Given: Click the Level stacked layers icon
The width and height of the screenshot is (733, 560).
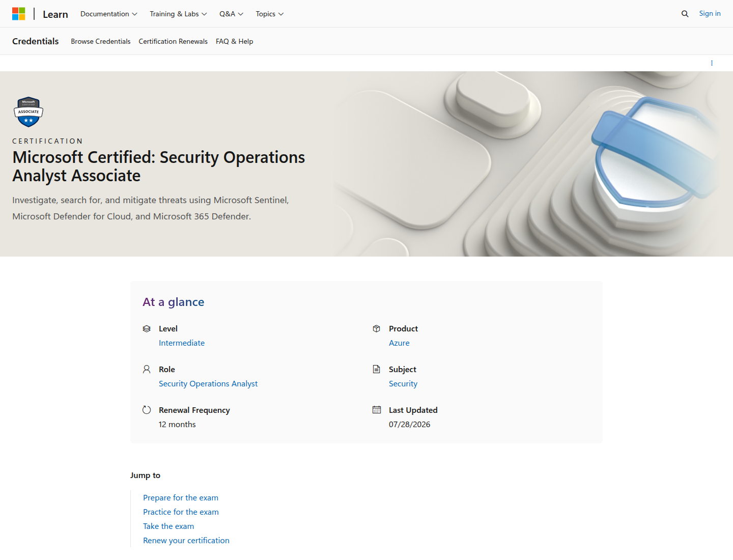Looking at the screenshot, I should coord(147,329).
